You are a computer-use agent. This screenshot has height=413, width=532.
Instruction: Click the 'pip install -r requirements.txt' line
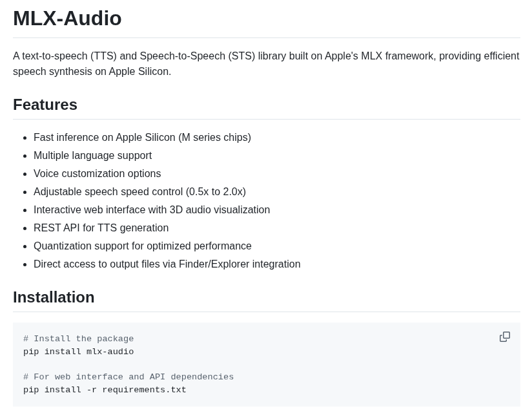point(105,390)
